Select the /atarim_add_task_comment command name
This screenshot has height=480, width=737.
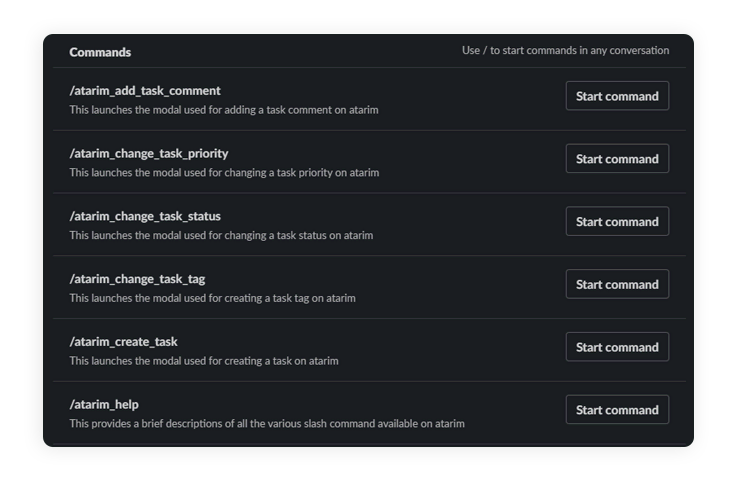pyautogui.click(x=145, y=91)
